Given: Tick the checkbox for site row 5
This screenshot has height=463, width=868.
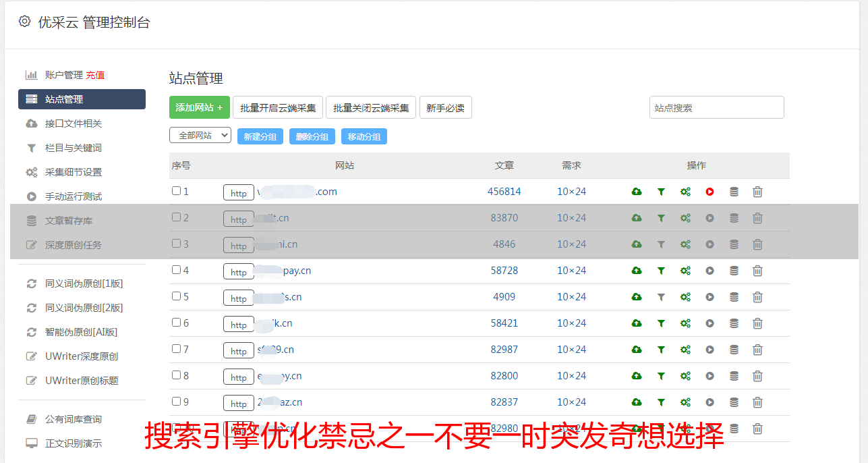Looking at the screenshot, I should (176, 296).
